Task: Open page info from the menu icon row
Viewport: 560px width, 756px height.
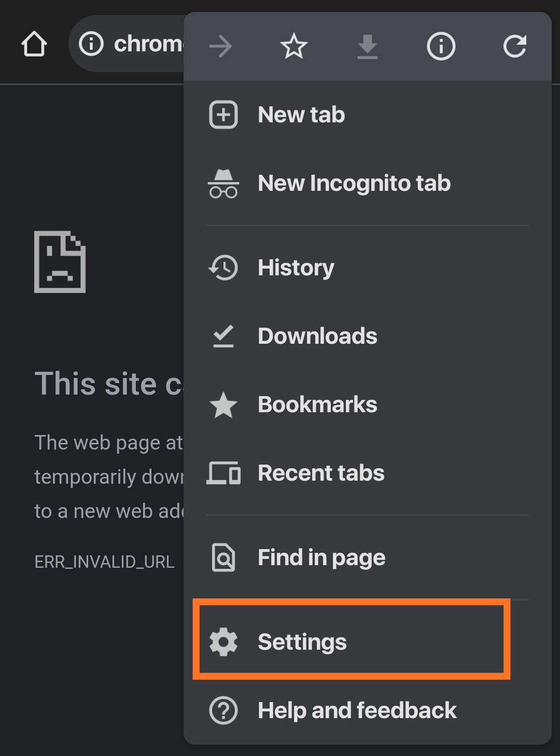Action: click(x=441, y=47)
